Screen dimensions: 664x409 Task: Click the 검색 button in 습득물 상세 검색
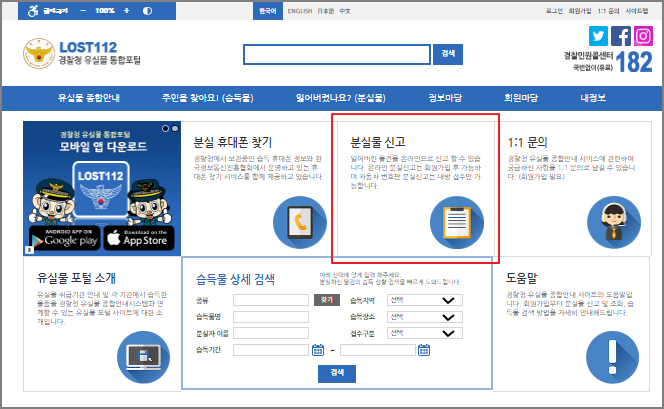point(337,373)
